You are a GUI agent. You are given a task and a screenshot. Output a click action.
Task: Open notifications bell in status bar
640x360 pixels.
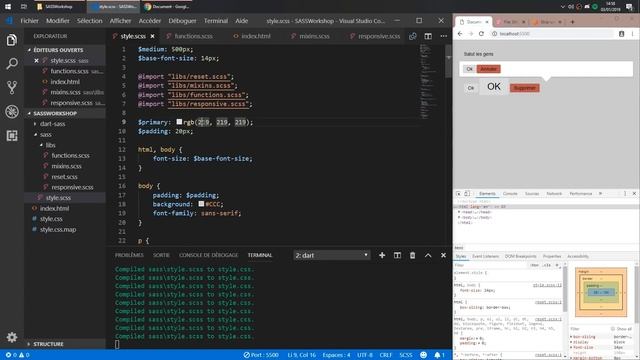click(x=439, y=355)
